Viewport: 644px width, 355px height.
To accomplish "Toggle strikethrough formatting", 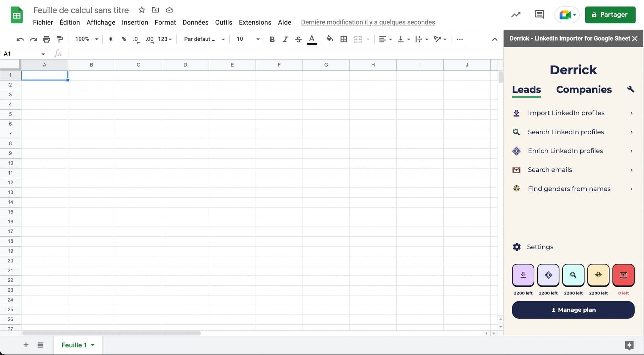I will coord(299,39).
